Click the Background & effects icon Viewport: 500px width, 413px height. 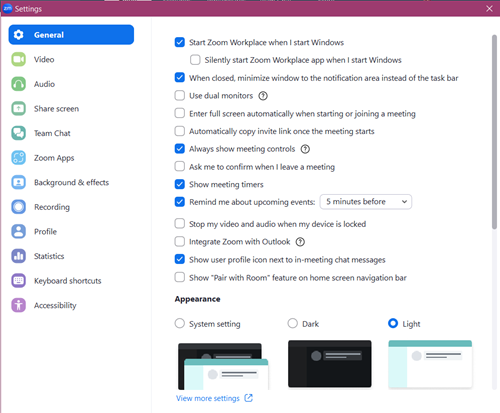pyautogui.click(x=19, y=182)
